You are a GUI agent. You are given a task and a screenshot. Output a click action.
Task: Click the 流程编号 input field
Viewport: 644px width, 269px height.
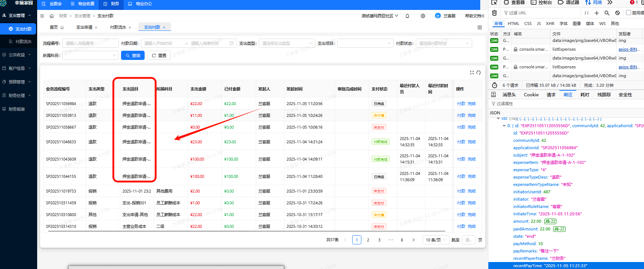coord(90,43)
